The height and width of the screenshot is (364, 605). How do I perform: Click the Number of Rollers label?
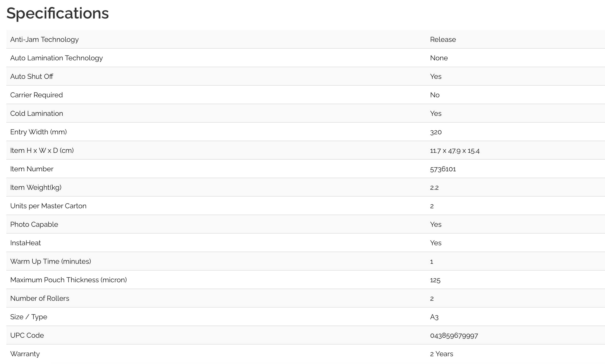point(40,298)
